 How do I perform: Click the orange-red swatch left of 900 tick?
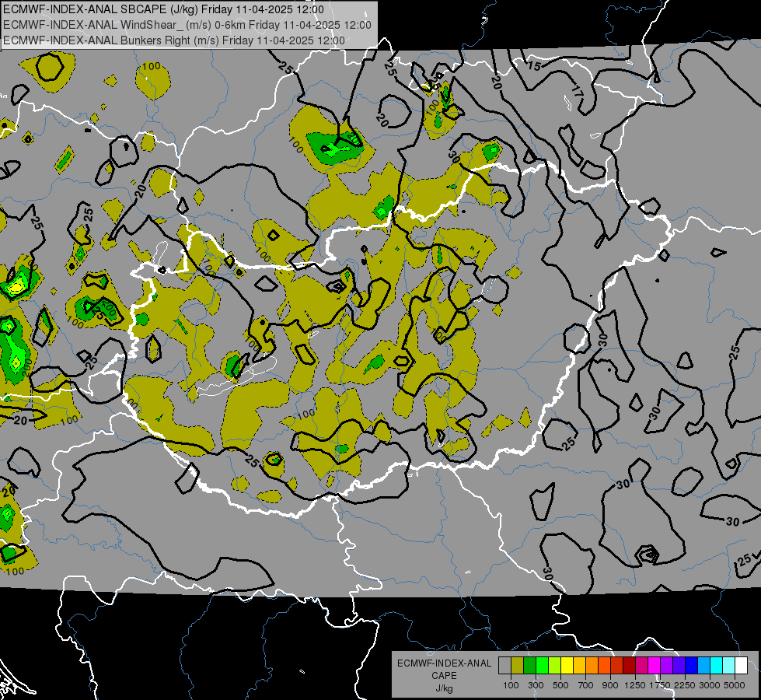click(604, 666)
